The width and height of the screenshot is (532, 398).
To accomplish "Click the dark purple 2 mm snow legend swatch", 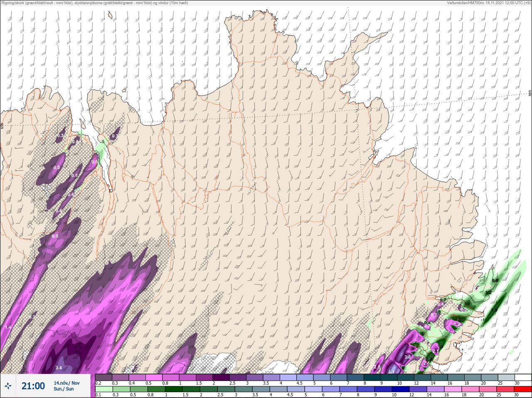I will click(x=221, y=377).
